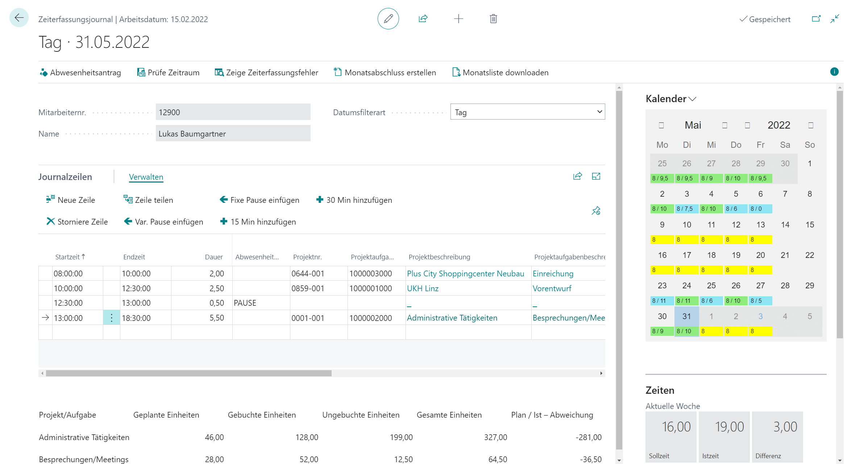Click the Projektnr. column header
868x464 pixels.
307,257
